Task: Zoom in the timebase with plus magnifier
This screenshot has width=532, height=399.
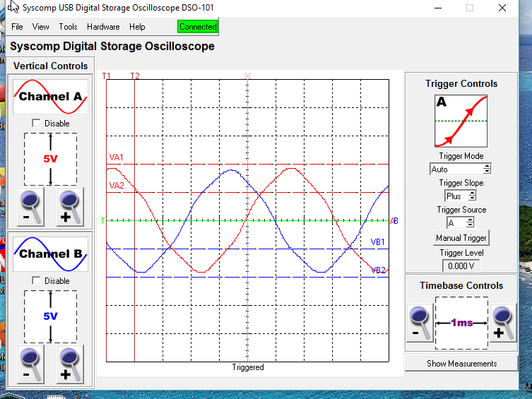Action: (503, 323)
